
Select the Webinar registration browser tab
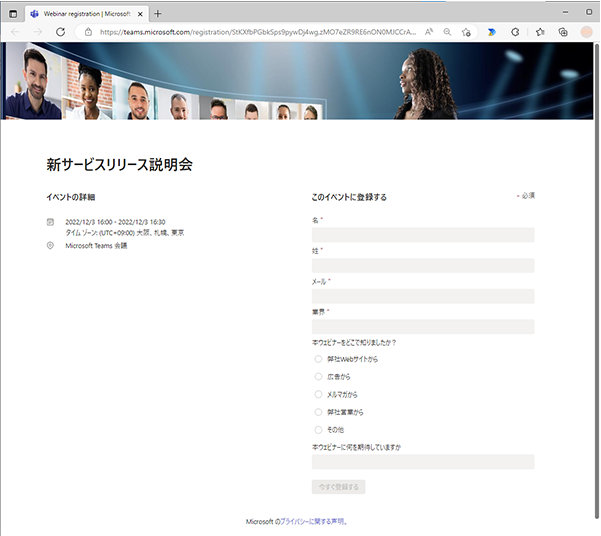(87, 14)
